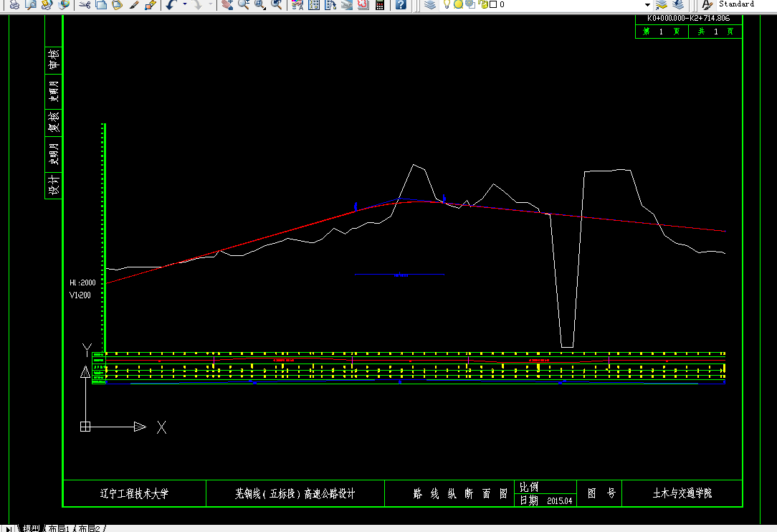Click the Layer Previous icon
The image size is (777, 532).
(678, 4)
